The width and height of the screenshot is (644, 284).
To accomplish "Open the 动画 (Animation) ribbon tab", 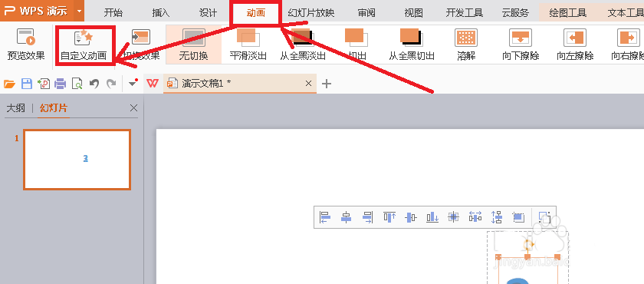I will (x=256, y=13).
